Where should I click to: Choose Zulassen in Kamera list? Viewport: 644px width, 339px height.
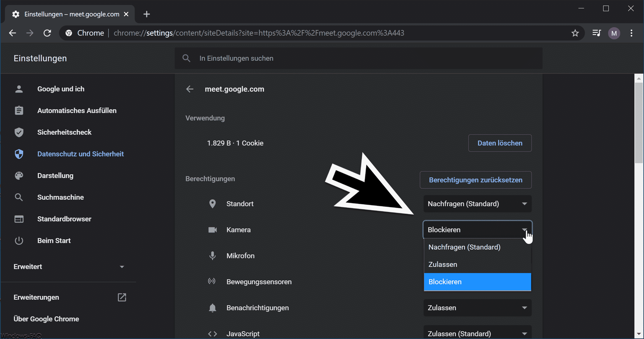477,264
